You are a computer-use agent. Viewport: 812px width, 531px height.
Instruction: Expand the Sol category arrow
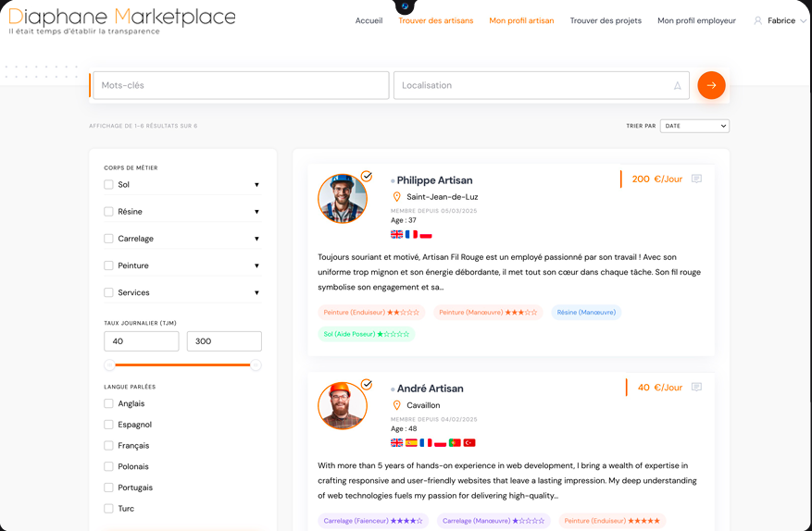point(256,185)
